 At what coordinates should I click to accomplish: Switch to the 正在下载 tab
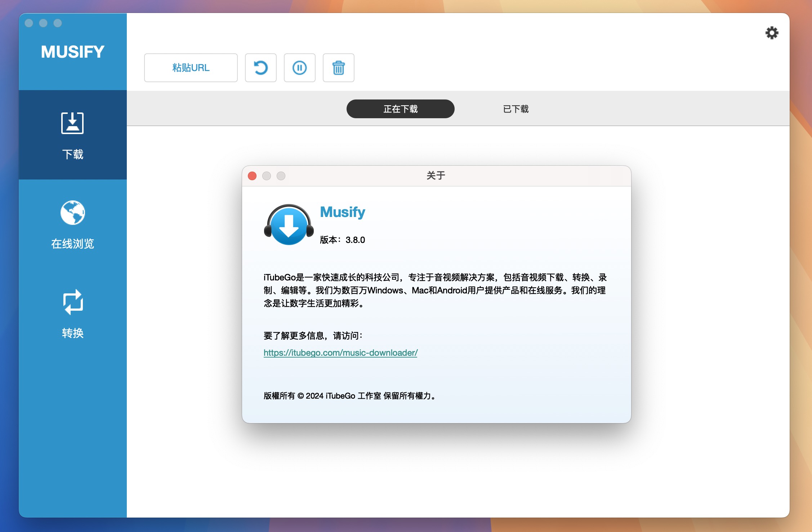(x=400, y=109)
